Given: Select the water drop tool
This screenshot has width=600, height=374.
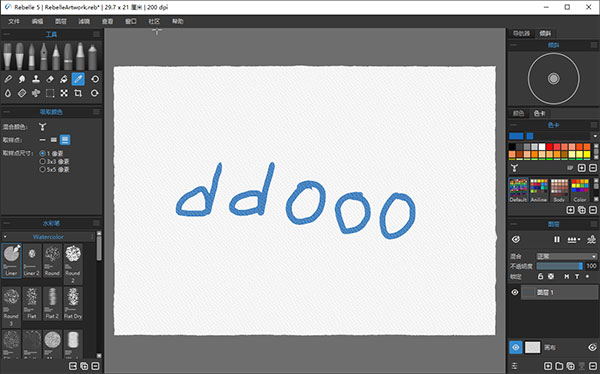Looking at the screenshot, I should pos(8,93).
